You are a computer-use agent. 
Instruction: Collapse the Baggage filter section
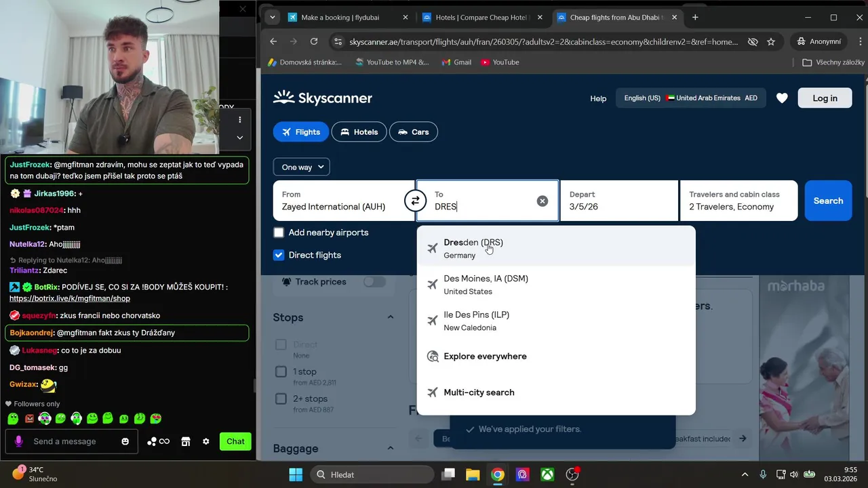coord(391,448)
